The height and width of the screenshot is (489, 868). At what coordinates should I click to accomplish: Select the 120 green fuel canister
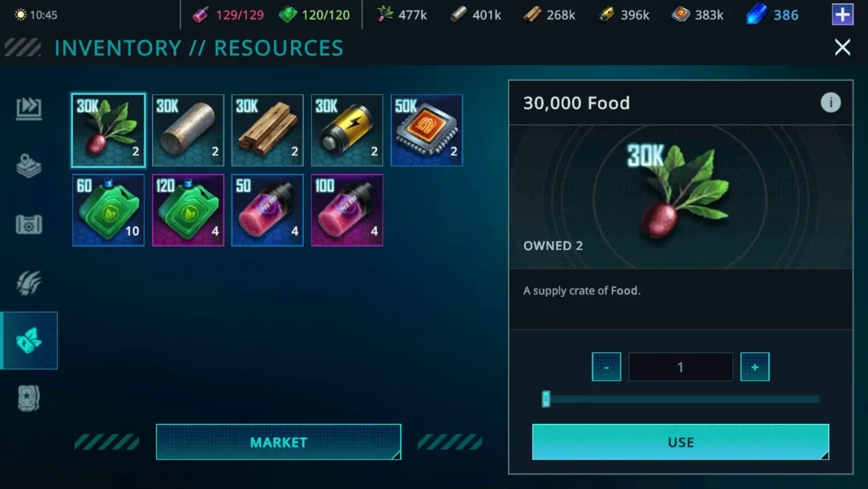click(187, 210)
